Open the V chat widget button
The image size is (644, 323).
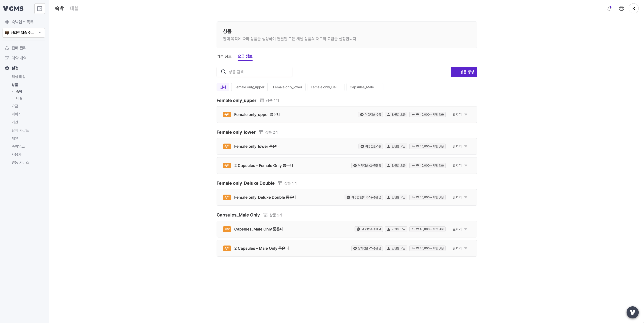[633, 312]
